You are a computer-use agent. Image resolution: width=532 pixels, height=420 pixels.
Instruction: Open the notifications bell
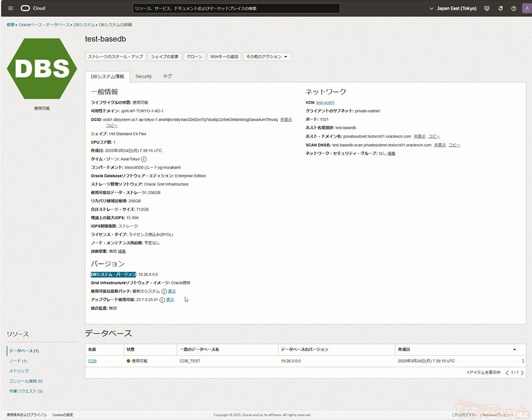[500, 9]
